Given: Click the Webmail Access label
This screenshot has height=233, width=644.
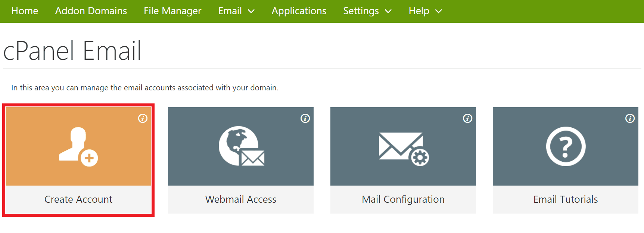Looking at the screenshot, I should pos(241,199).
